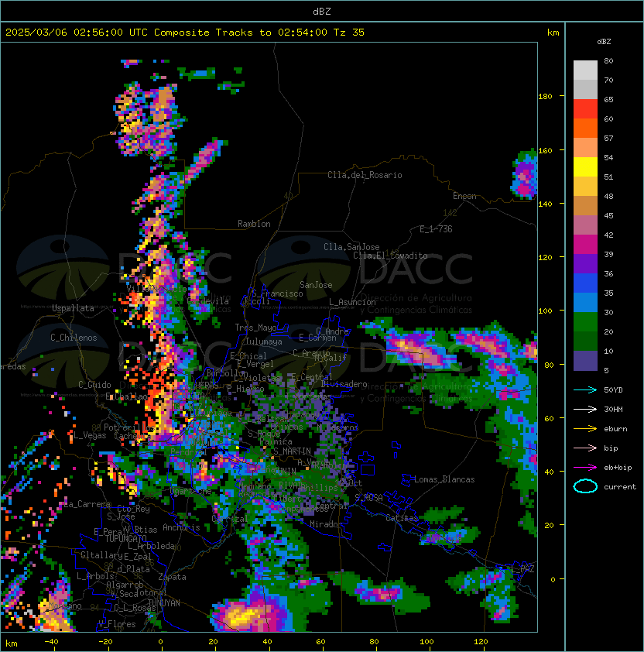This screenshot has height=652, width=644.
Task: Click the yellow eburn arrow in legend
Action: [585, 429]
